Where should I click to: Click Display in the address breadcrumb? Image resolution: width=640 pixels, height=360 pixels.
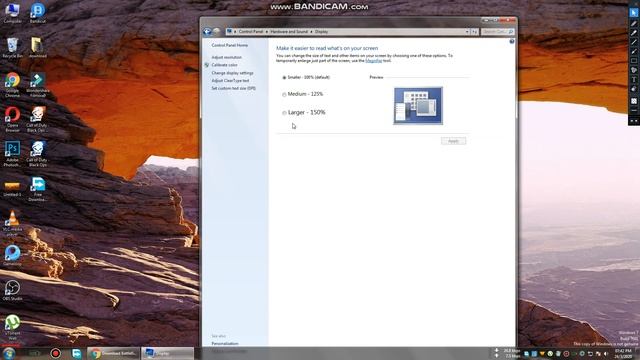pos(321,31)
